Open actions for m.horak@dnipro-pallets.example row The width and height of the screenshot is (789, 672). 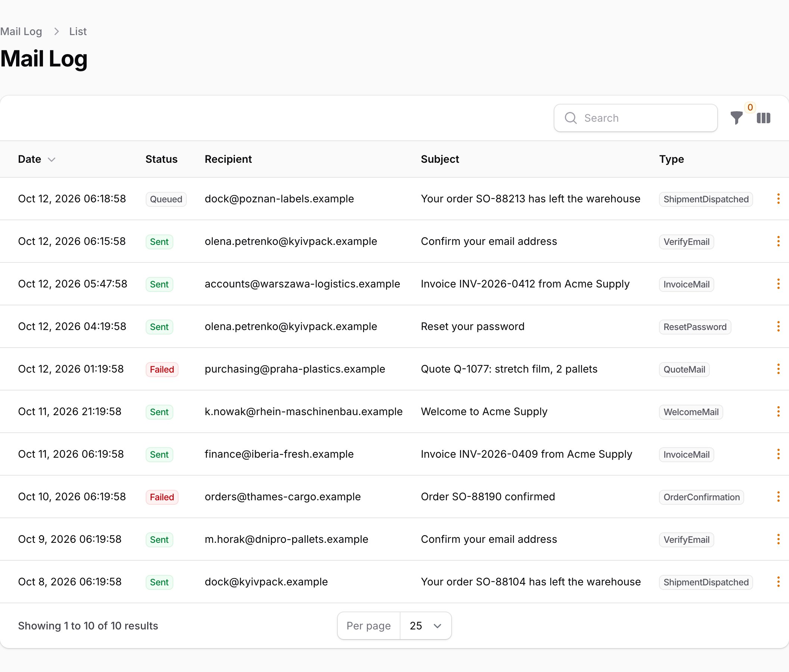[778, 539]
